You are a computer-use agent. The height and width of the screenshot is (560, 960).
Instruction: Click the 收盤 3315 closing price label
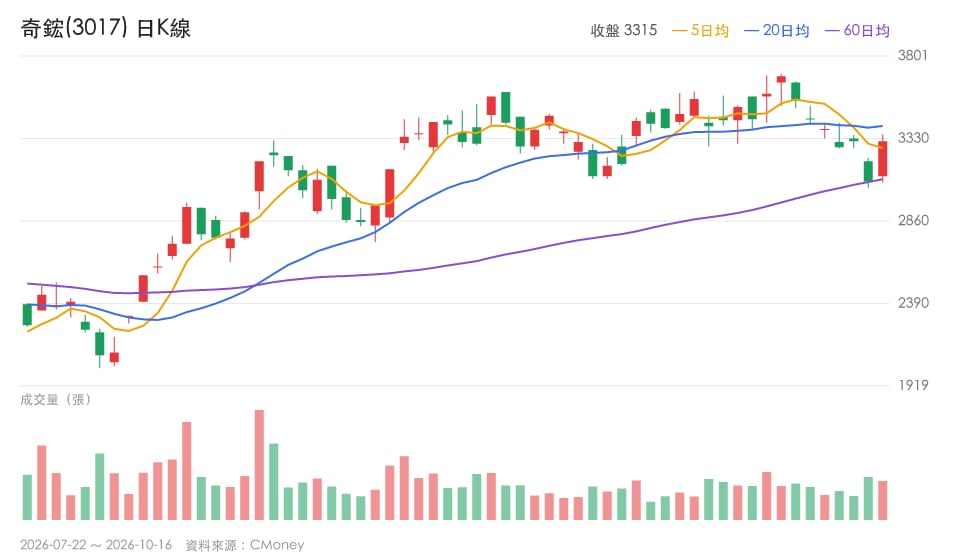coord(623,31)
